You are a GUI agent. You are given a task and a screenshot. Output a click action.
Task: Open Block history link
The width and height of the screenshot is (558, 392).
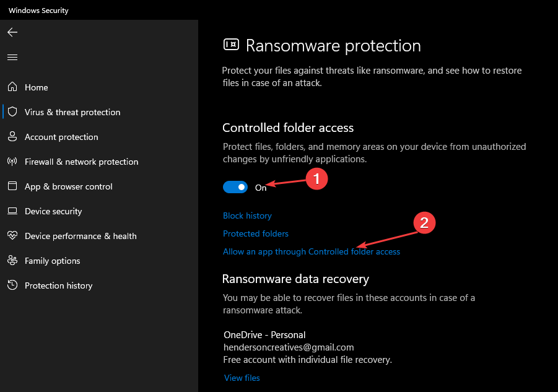247,216
